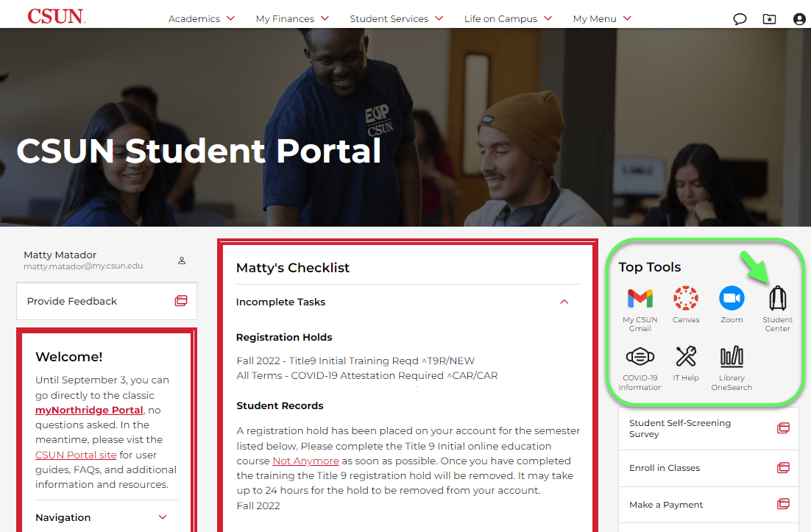Screen dimensions: 811x532
Task: Open the Not Anymore course link
Action: coord(305,461)
